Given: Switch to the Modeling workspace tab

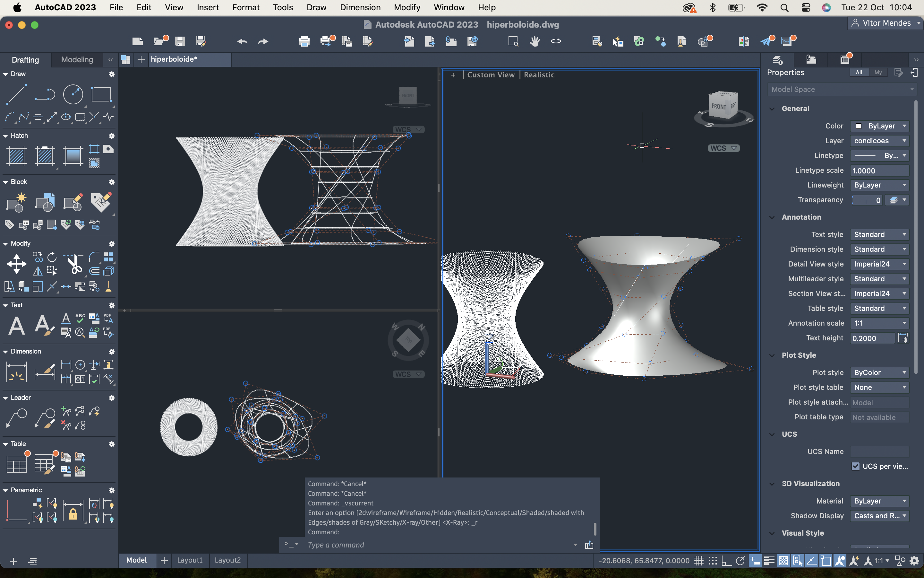Looking at the screenshot, I should pos(77,60).
